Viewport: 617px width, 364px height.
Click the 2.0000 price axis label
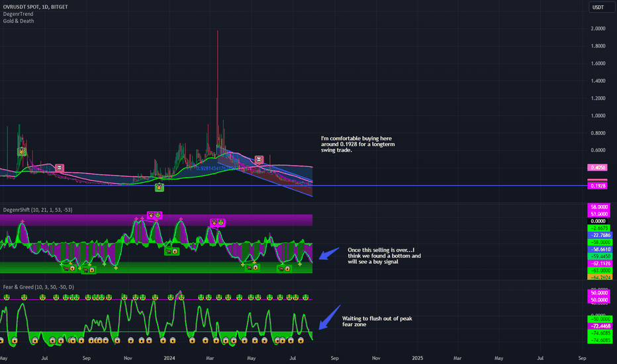coord(598,28)
